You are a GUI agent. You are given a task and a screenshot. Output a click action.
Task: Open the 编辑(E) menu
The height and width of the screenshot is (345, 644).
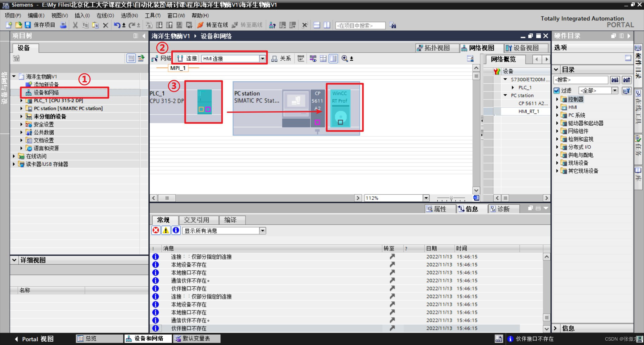[x=36, y=15]
